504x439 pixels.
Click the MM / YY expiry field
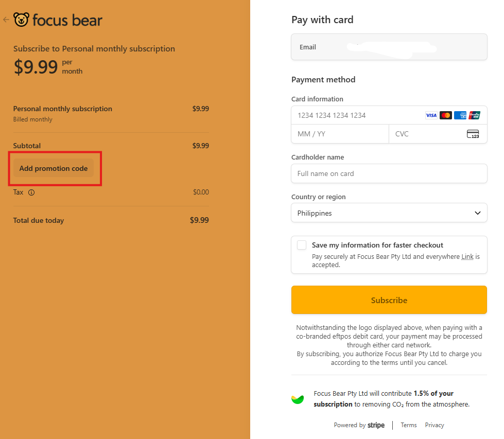point(340,134)
